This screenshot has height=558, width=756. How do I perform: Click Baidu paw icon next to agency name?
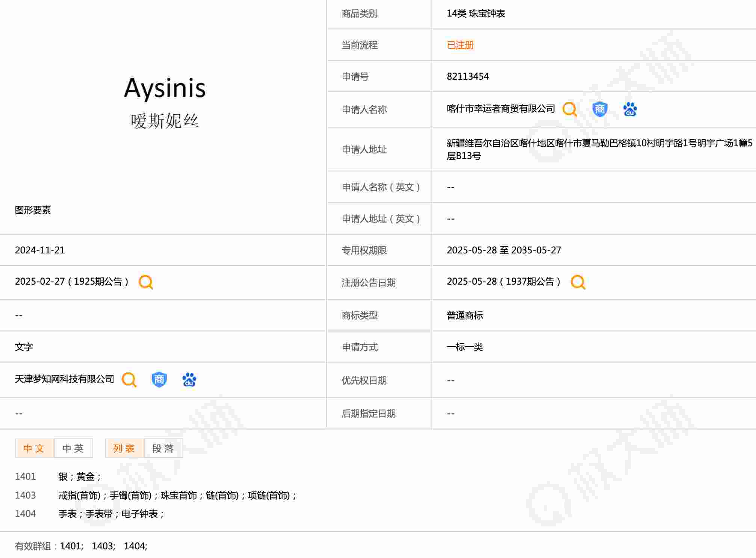(x=189, y=380)
